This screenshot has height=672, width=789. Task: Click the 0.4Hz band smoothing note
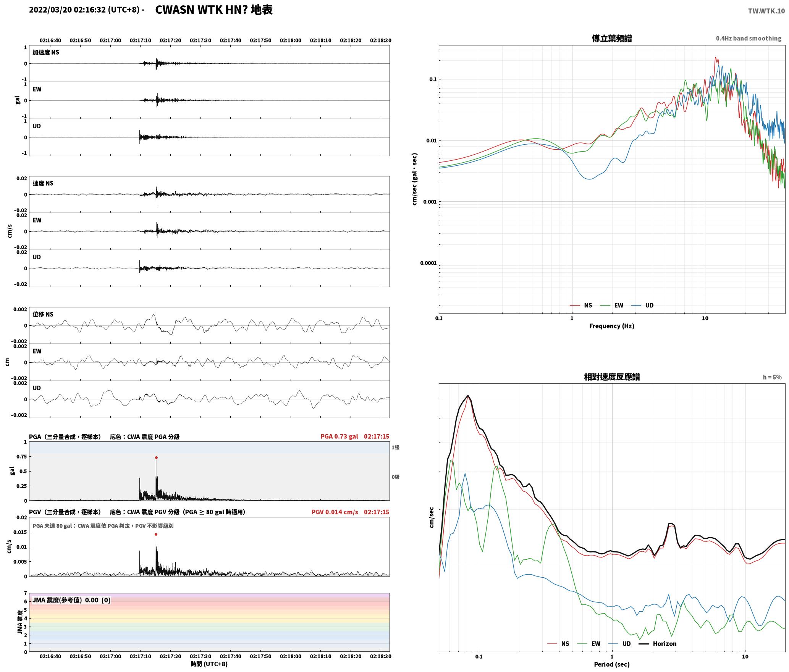click(749, 39)
